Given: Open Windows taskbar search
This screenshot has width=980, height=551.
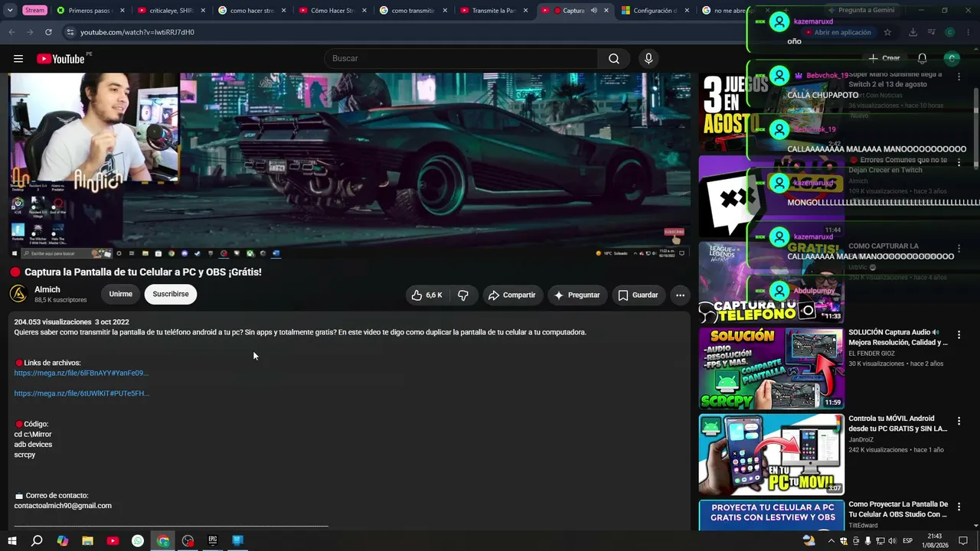Looking at the screenshot, I should pyautogui.click(x=37, y=541).
